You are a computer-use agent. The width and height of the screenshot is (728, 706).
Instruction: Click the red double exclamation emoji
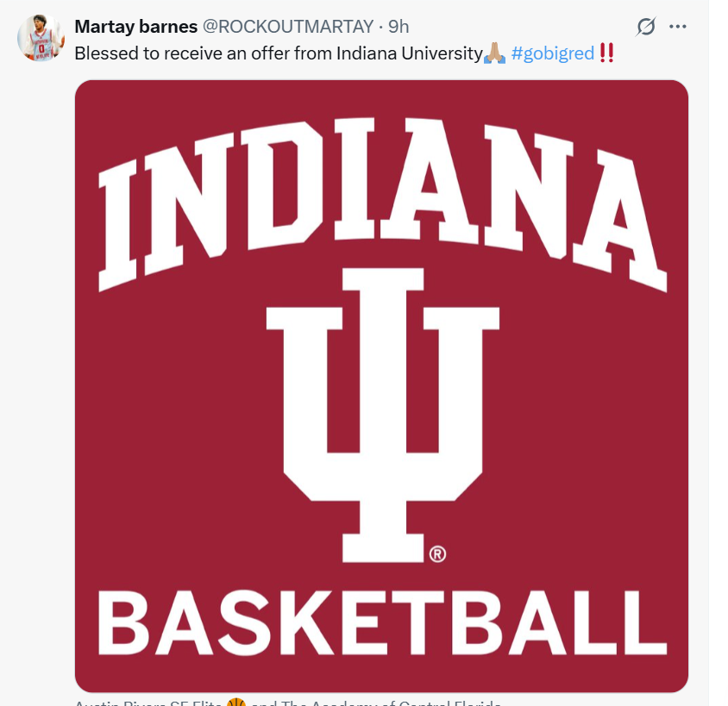[x=606, y=53]
